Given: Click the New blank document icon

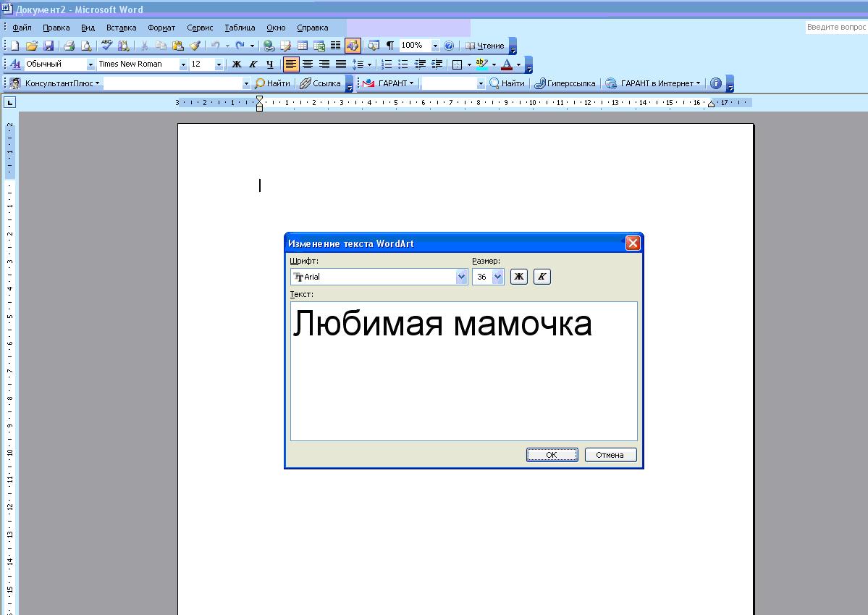Looking at the screenshot, I should point(15,46).
